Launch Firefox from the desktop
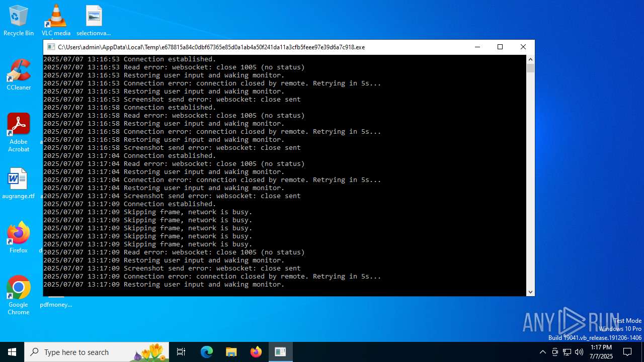 (x=19, y=237)
